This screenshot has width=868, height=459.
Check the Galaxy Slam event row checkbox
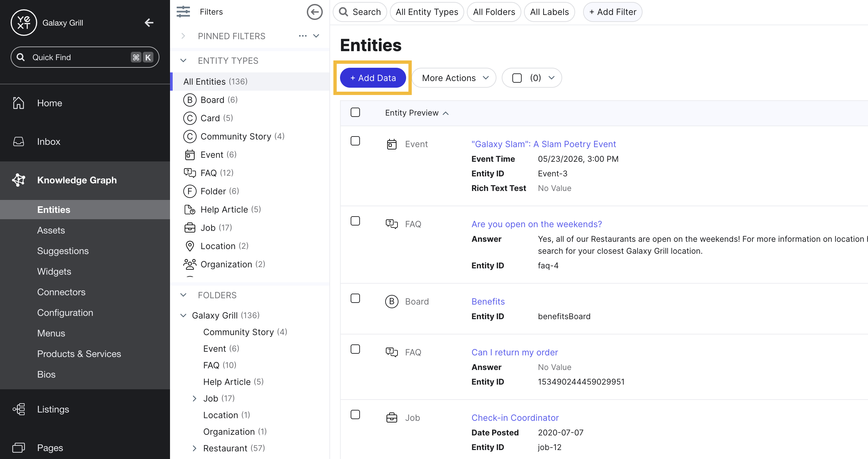point(355,141)
